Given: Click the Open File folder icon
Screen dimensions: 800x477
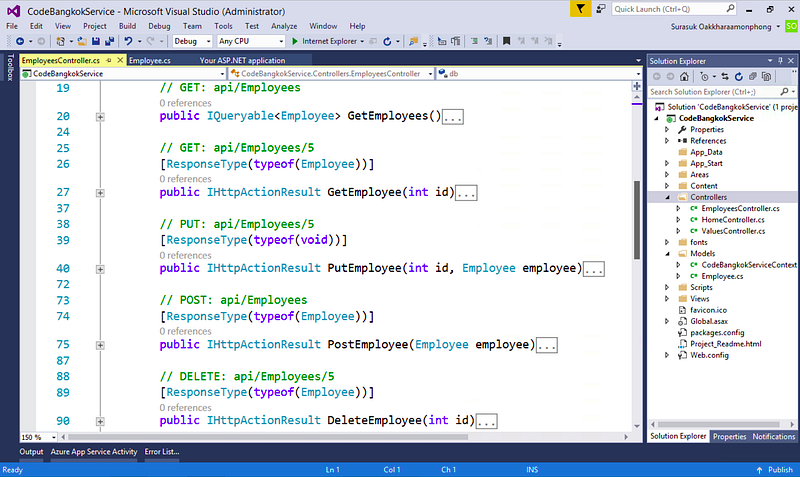Looking at the screenshot, I should (x=82, y=41).
